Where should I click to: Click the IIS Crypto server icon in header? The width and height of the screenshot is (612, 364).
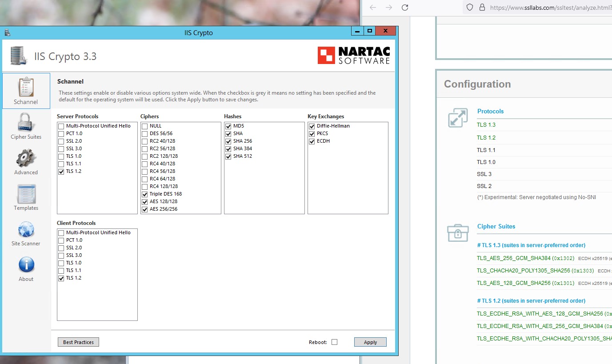19,56
